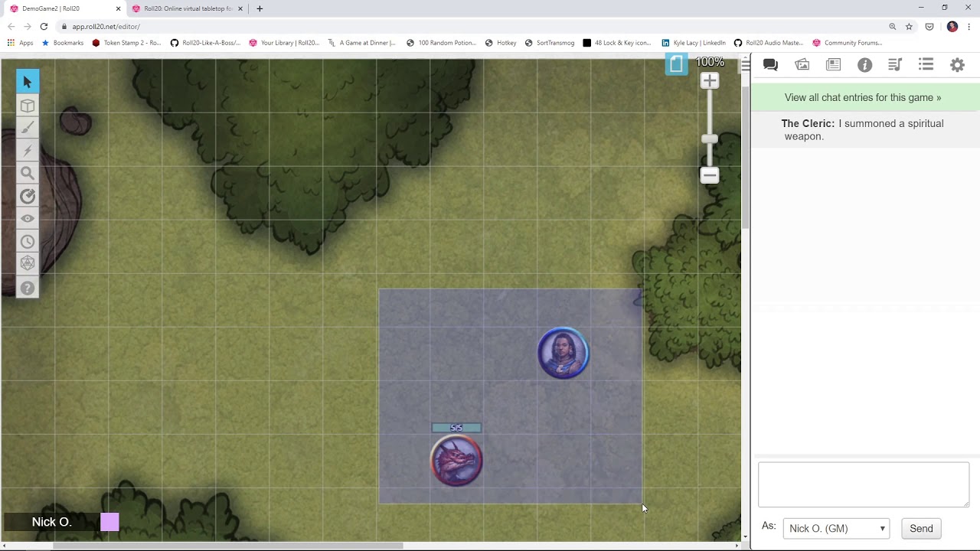Open the page toolbar icon

click(x=676, y=64)
